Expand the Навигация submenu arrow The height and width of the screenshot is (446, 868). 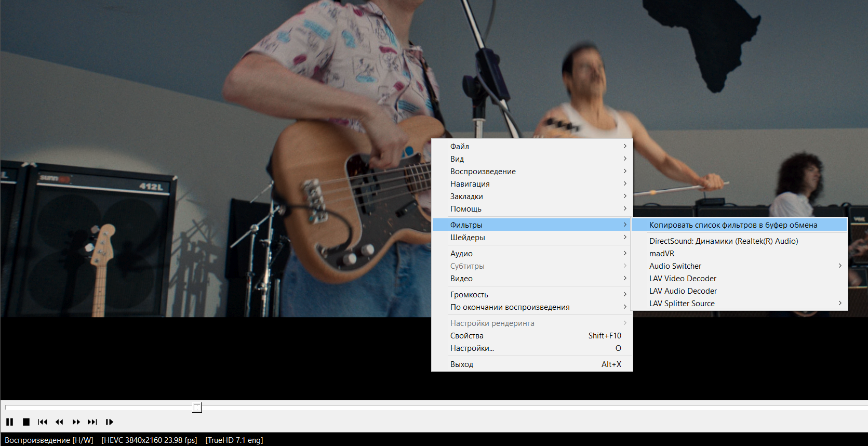pyautogui.click(x=625, y=183)
